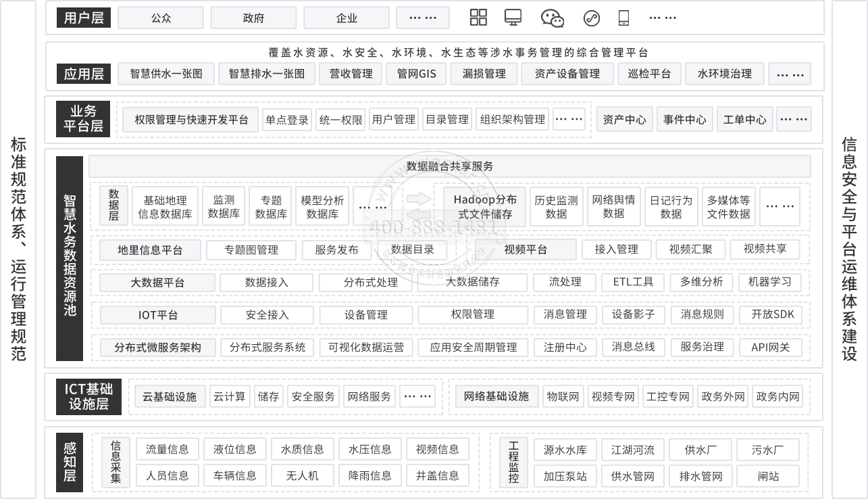Click the arrow icon beside Hadoop storage

419,199
